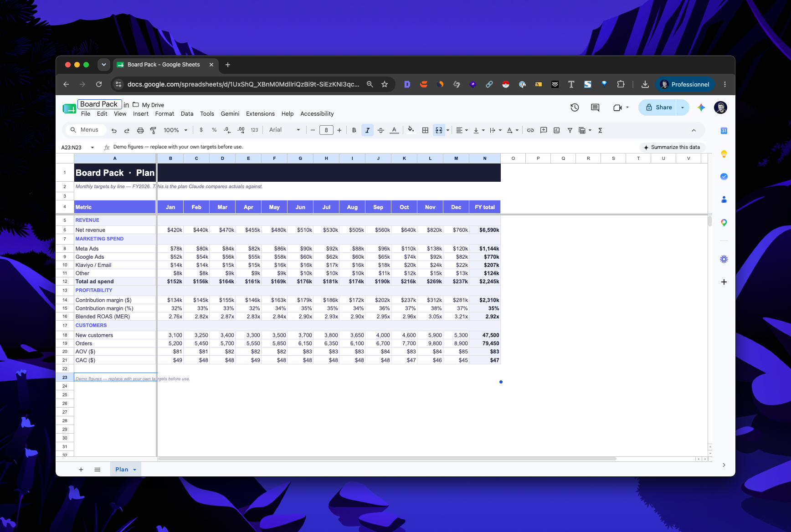791x532 pixels.
Task: Toggle the merge cells button
Action: coord(439,130)
